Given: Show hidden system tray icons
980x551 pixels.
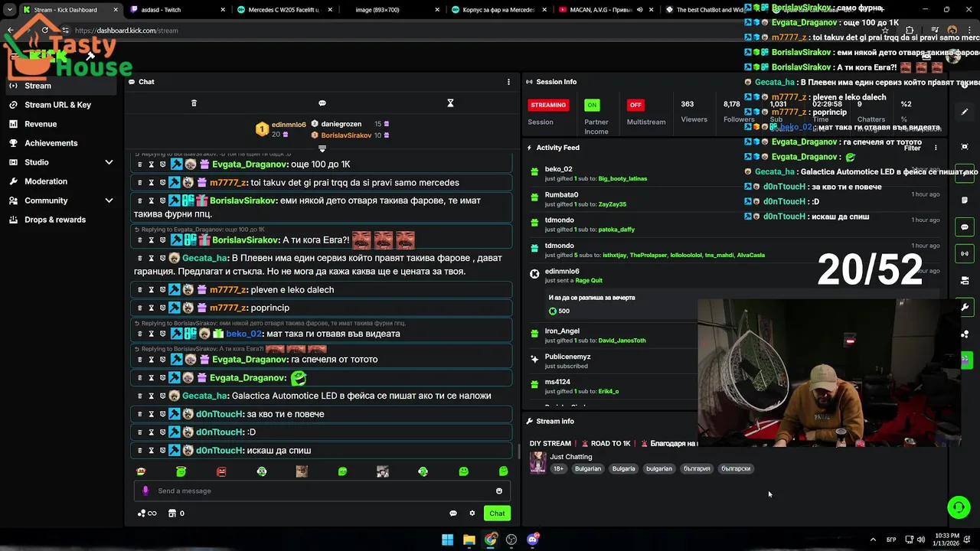Looking at the screenshot, I should pos(872,540).
